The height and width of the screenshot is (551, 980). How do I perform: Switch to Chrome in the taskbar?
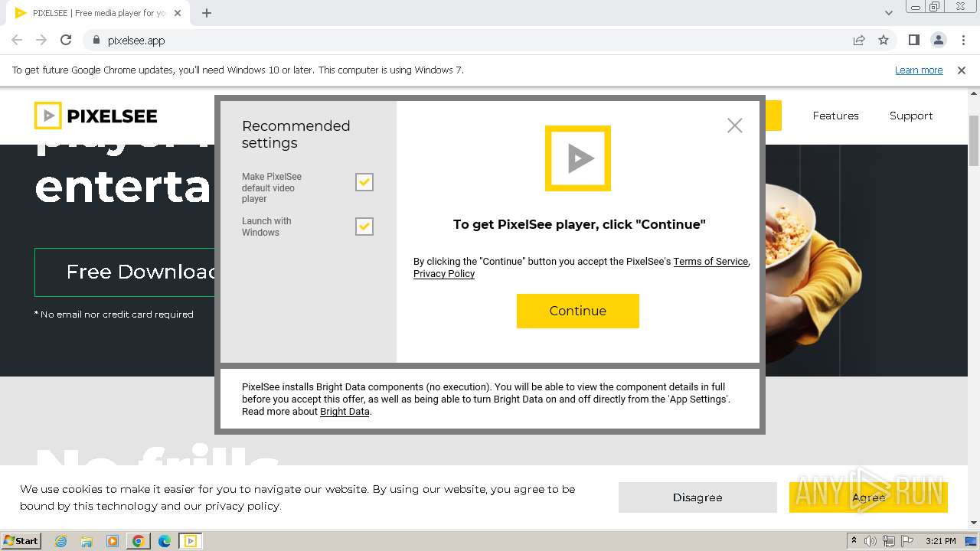(139, 541)
